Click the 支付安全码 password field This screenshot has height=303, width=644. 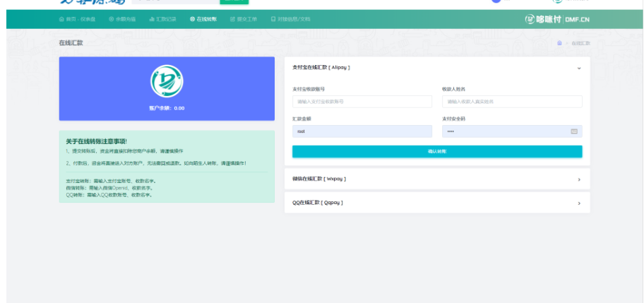(x=512, y=131)
